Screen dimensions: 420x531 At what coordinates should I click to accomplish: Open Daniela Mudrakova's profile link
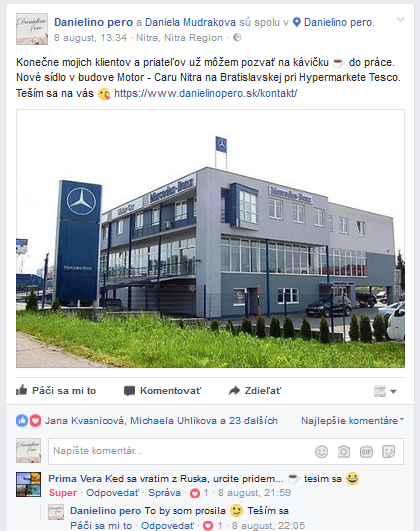point(190,22)
